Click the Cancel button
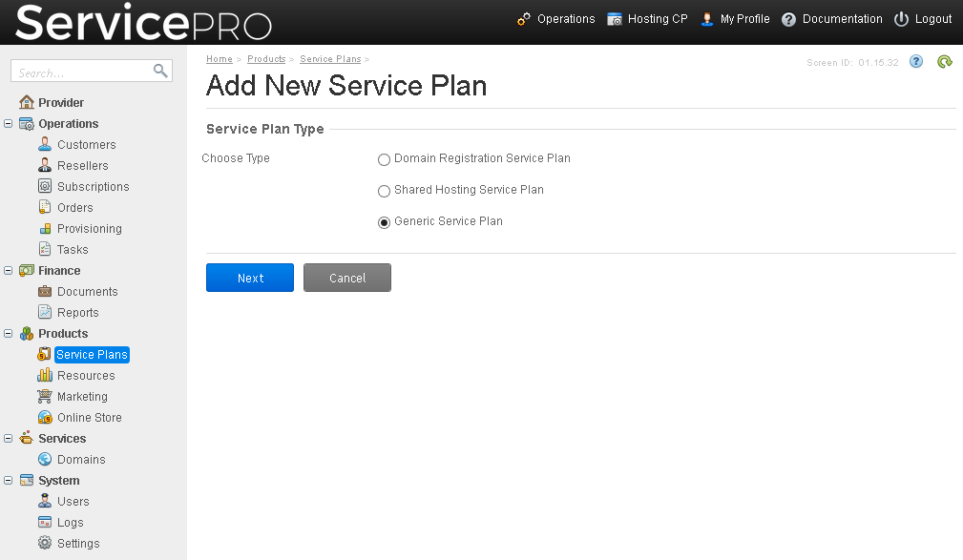Image resolution: width=963 pixels, height=560 pixels. point(347,278)
